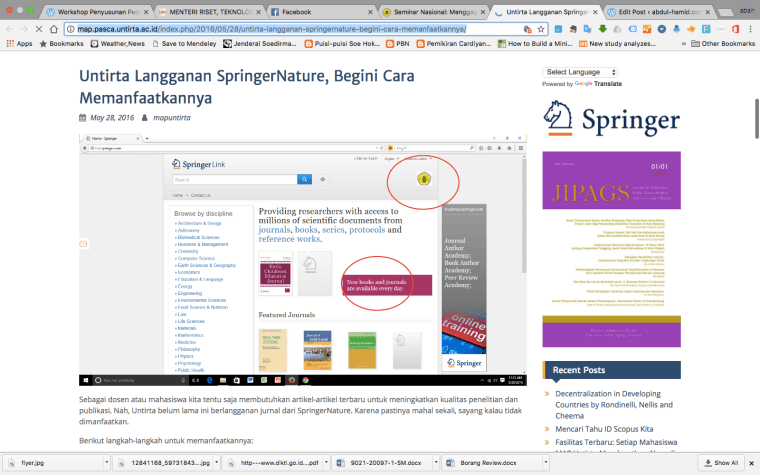Open the blue check mark extension

(x=558, y=29)
